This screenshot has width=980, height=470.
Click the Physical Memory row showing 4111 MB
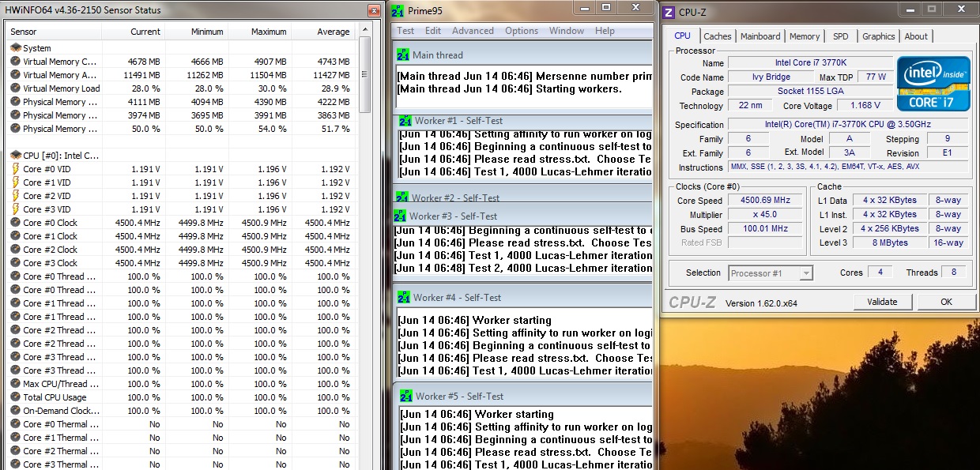[181, 102]
